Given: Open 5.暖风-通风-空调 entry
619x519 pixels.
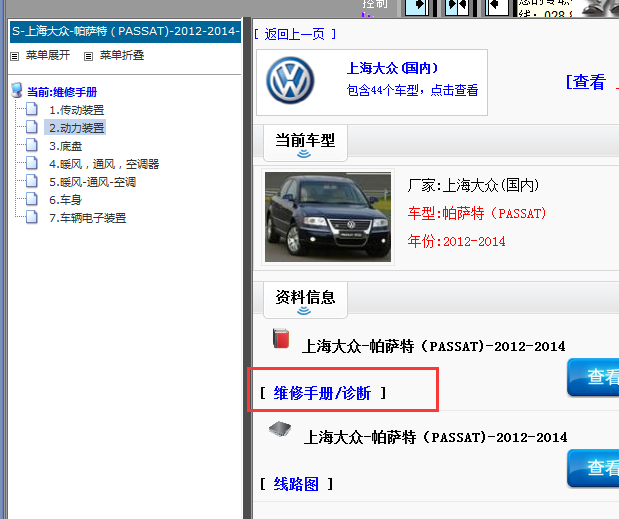Looking at the screenshot, I should [x=92, y=182].
